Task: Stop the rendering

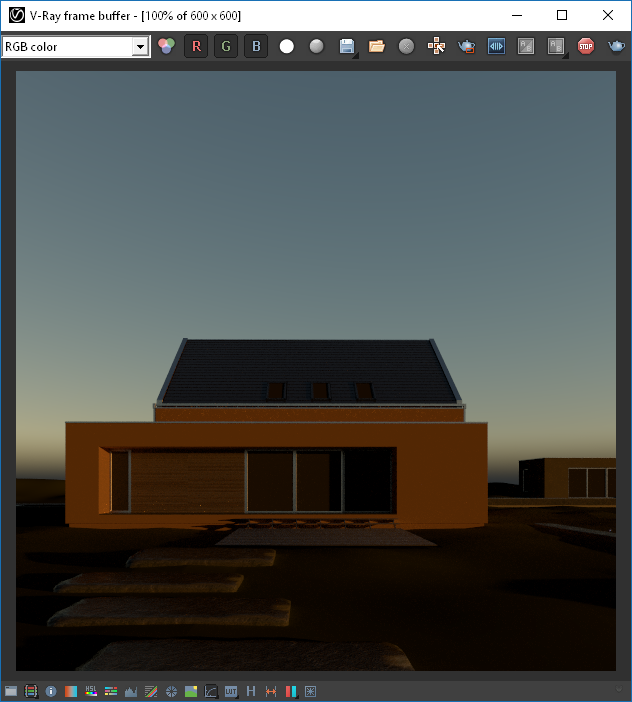Action: point(586,46)
